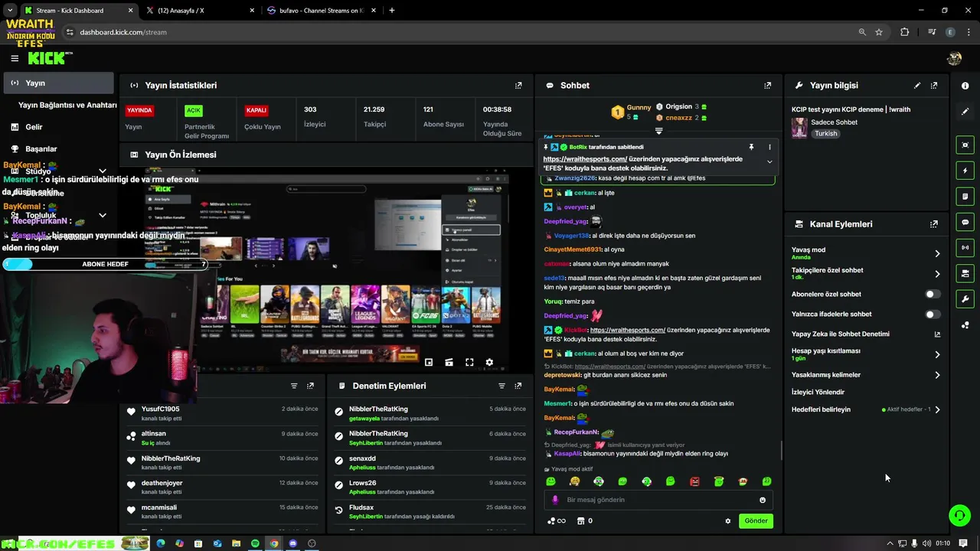Open pinned message three-dots options
980x551 pixels.
769,147
